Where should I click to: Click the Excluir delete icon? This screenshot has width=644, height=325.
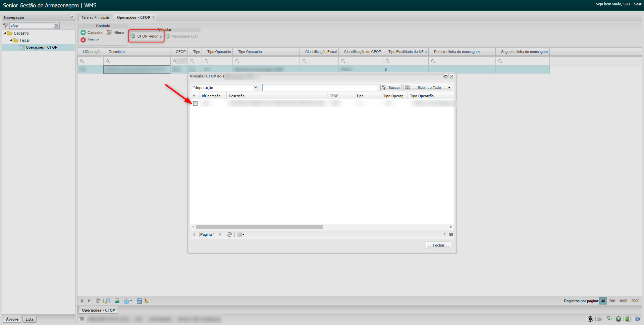click(x=83, y=40)
